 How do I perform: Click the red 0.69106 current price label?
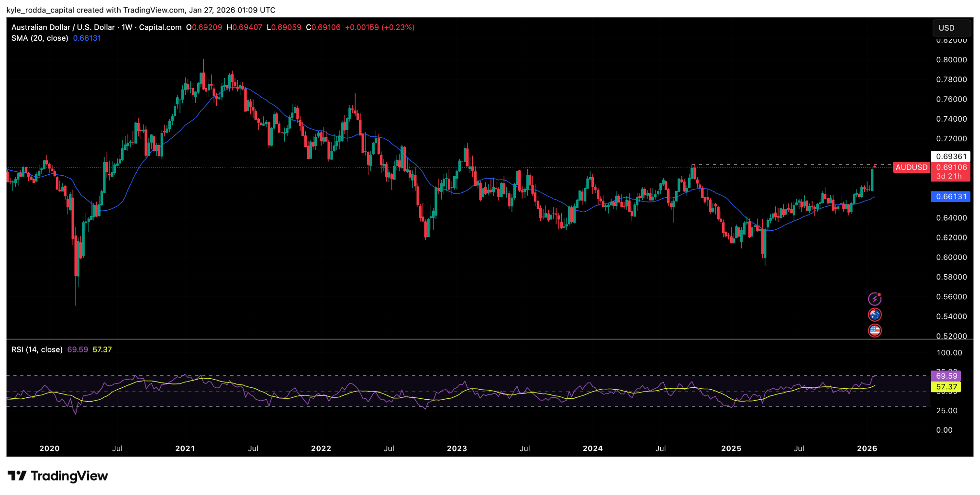click(951, 168)
